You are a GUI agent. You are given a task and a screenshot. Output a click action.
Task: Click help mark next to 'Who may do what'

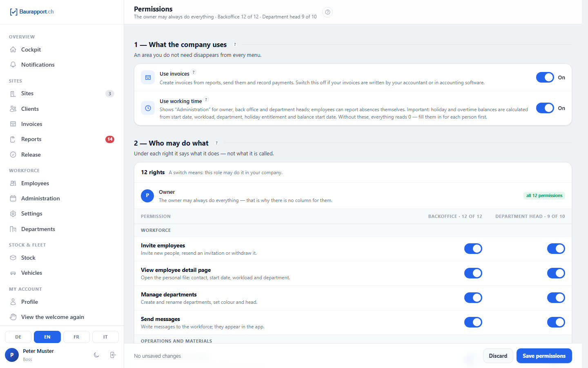click(216, 143)
